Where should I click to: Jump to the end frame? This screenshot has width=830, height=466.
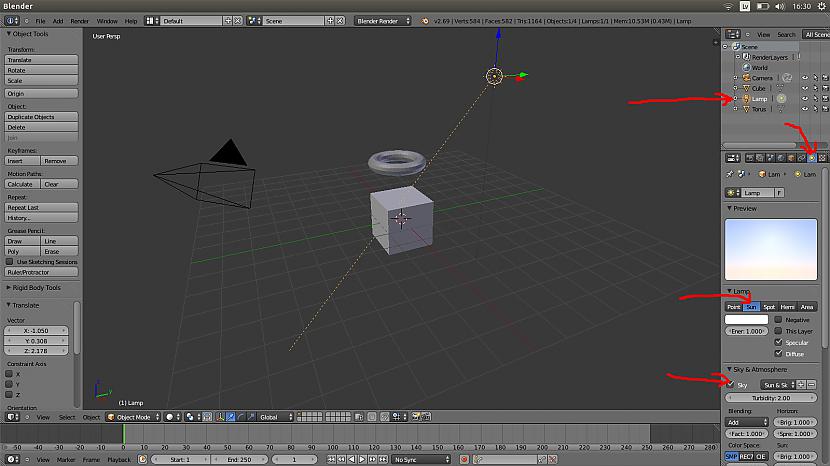383,459
